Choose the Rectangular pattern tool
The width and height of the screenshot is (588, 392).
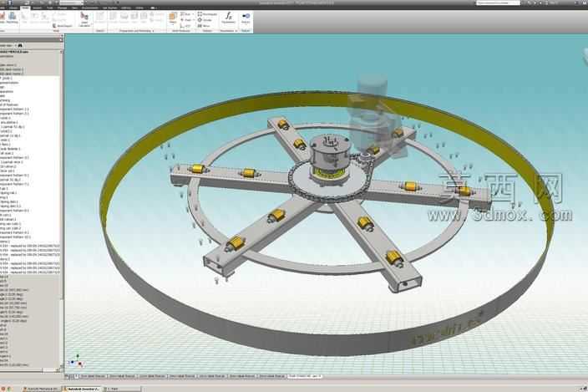click(207, 14)
